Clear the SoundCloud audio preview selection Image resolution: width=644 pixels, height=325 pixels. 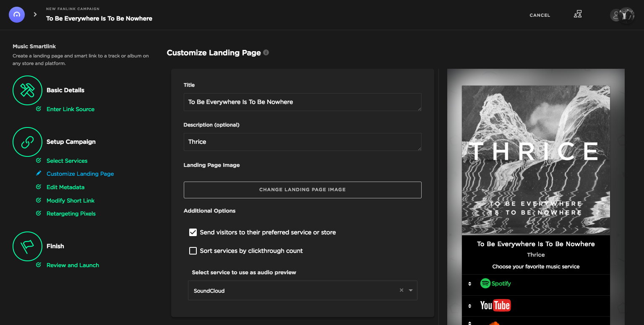click(402, 290)
